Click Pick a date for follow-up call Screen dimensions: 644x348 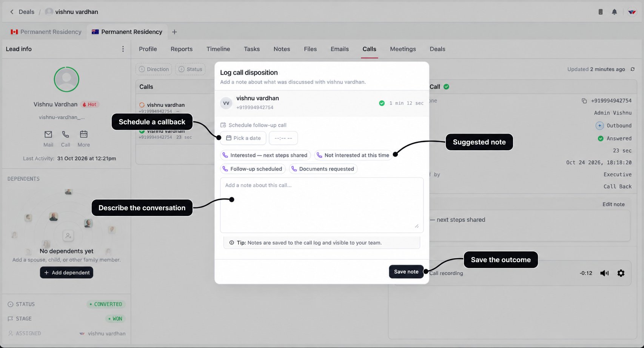click(x=243, y=138)
